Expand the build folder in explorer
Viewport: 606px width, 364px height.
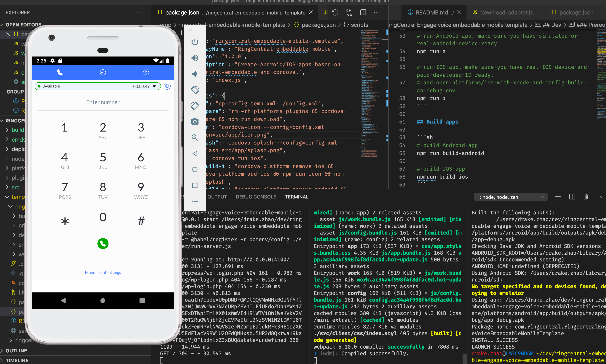point(18,130)
